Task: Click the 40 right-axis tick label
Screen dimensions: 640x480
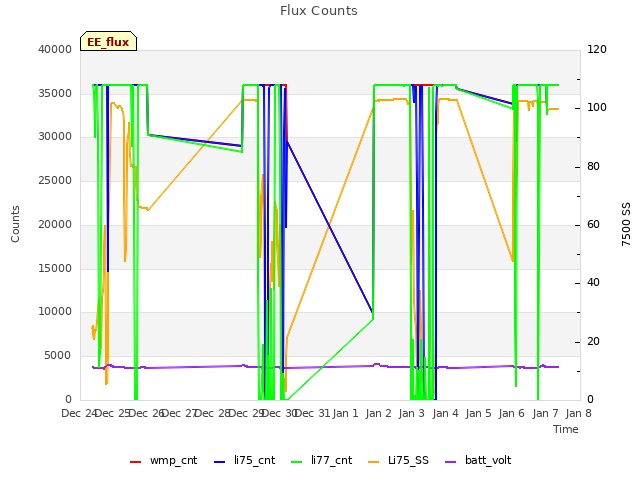Action: coord(593,283)
